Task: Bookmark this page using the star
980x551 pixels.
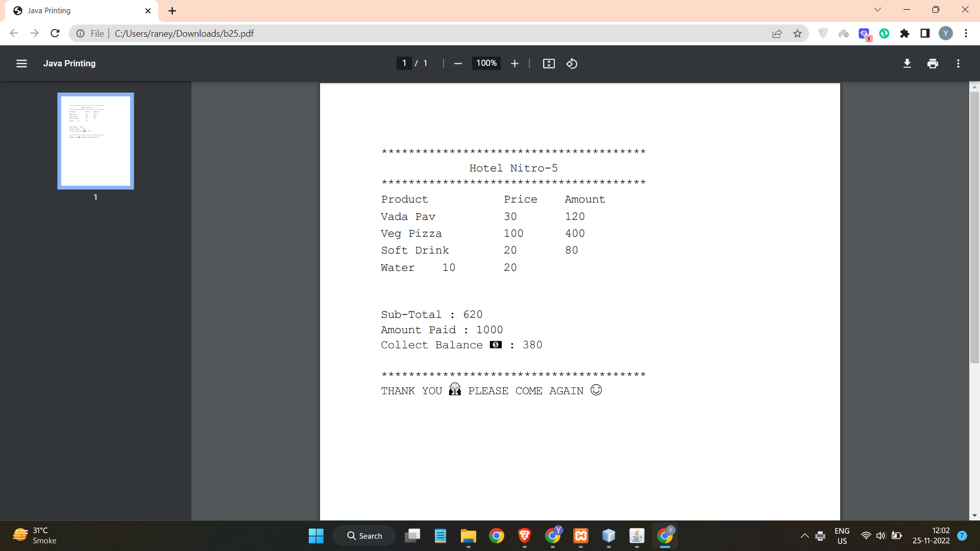Action: tap(798, 33)
